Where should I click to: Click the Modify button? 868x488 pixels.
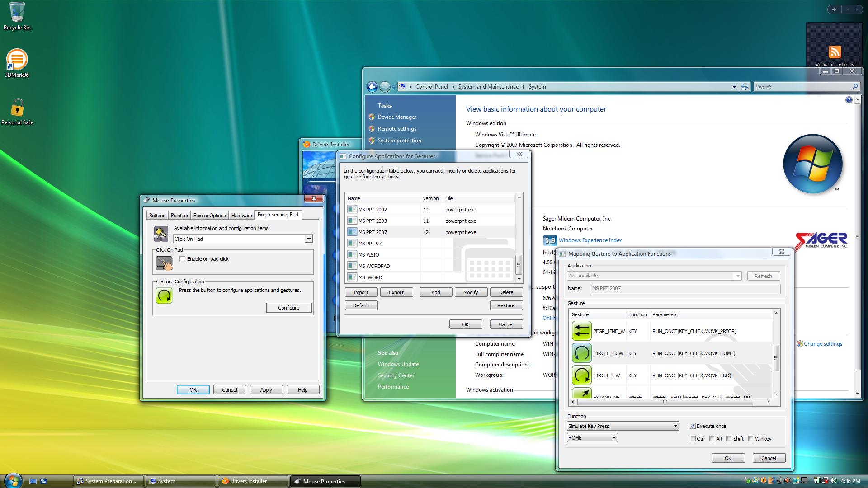(471, 292)
